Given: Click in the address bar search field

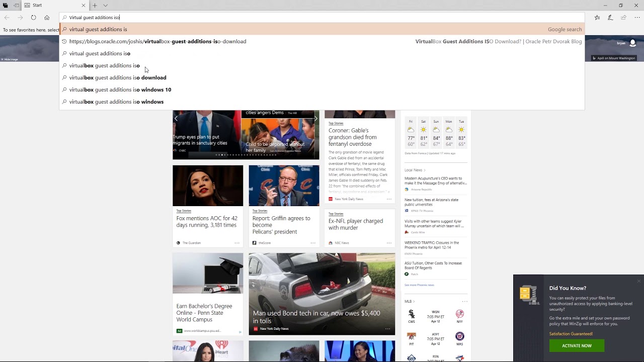Looking at the screenshot, I should tap(322, 18).
